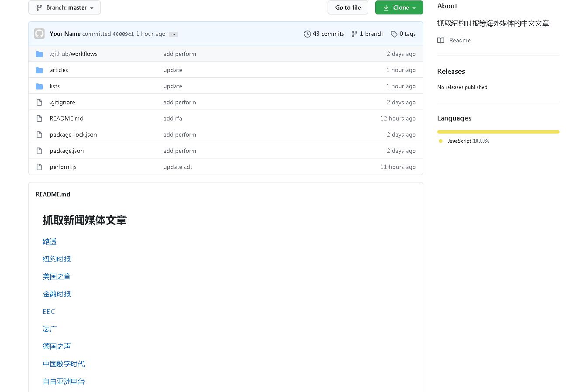Click the Readme book icon in About
The width and height of the screenshot is (584, 392).
(x=441, y=40)
